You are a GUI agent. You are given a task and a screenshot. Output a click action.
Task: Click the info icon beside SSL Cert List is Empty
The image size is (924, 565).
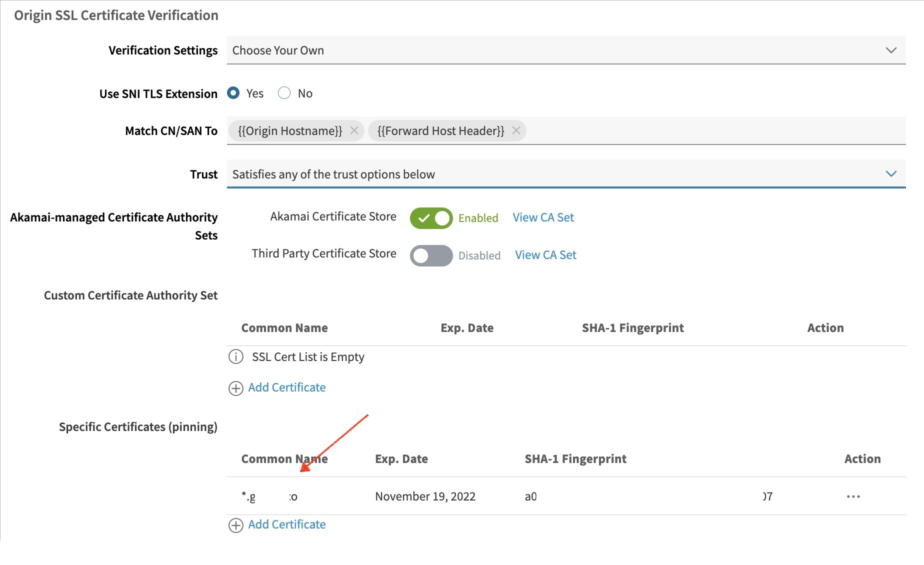tap(236, 357)
